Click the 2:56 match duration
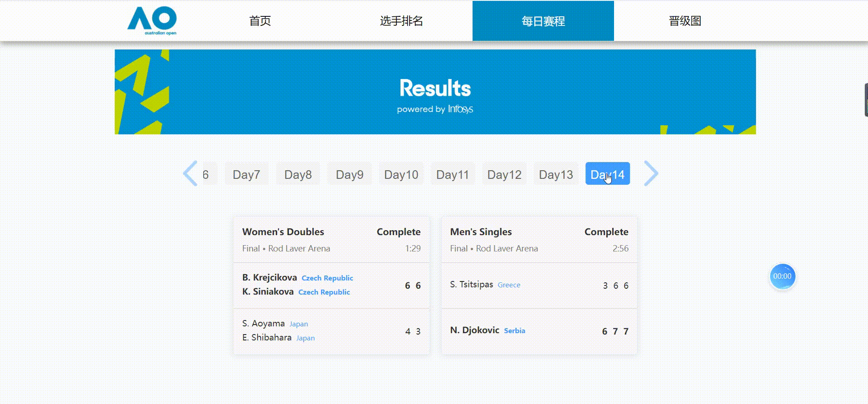The width and height of the screenshot is (868, 404). coord(620,248)
